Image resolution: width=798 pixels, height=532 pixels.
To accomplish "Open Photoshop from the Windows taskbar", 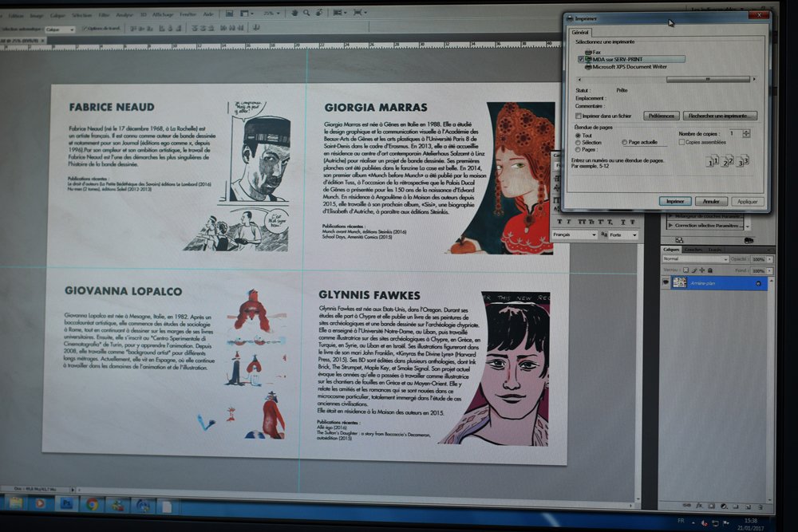I will click(x=65, y=504).
